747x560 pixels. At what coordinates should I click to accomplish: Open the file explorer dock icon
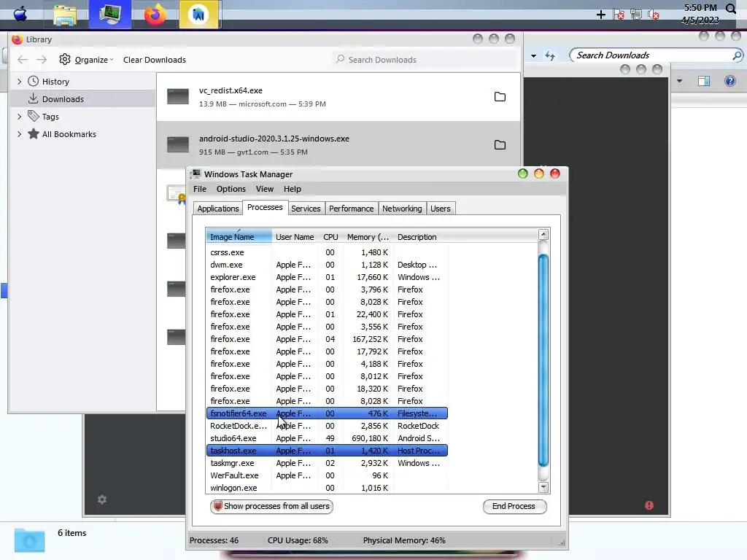[x=65, y=15]
